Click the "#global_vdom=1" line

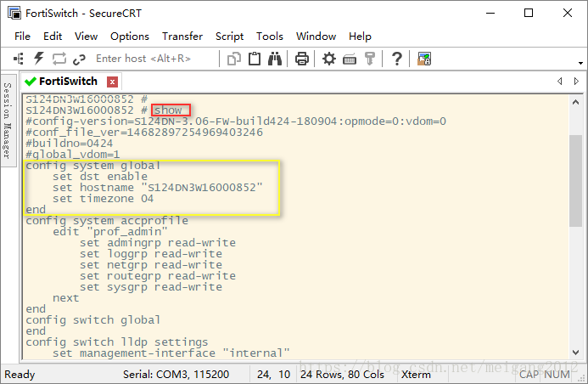pos(73,155)
